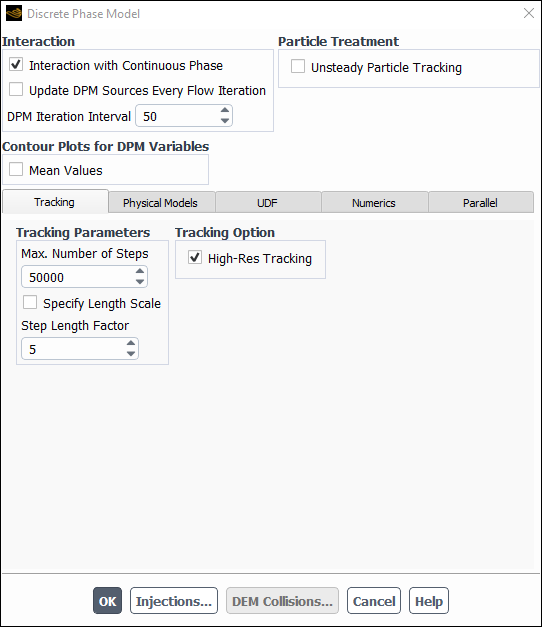The width and height of the screenshot is (542, 627).
Task: Decrease DPM Iteration Interval with down arrow
Action: tap(225, 121)
